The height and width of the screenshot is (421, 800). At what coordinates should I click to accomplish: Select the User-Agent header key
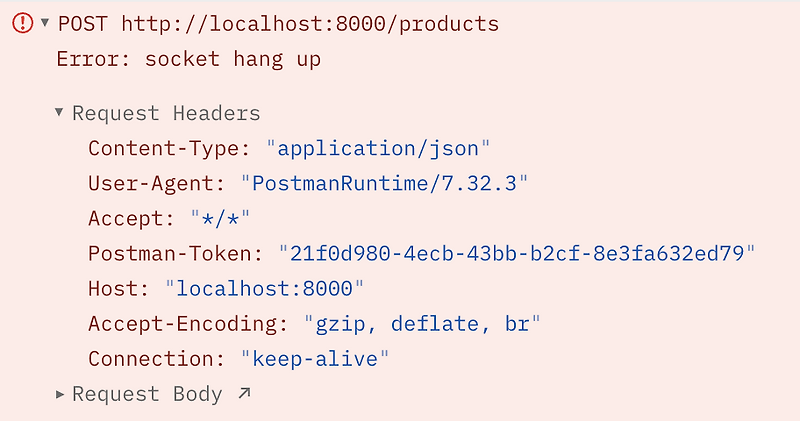point(157,183)
